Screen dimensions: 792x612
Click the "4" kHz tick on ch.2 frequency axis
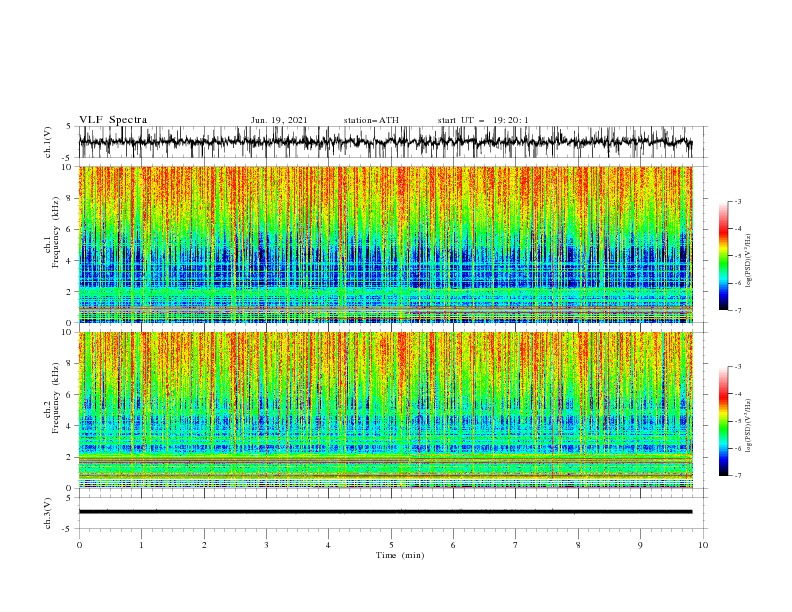(x=70, y=426)
